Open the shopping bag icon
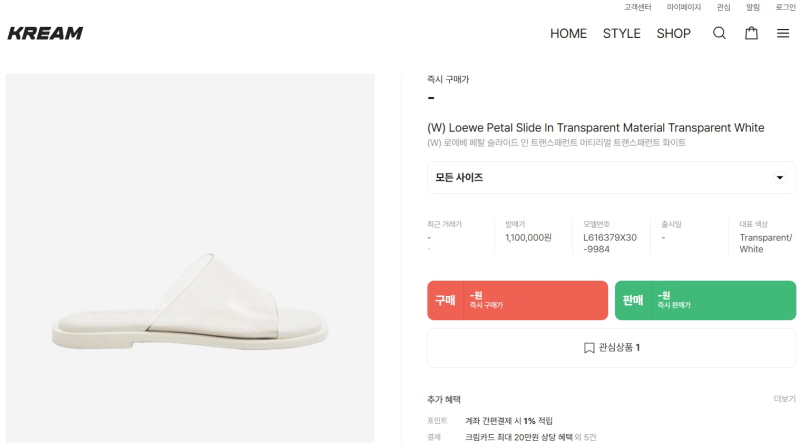The image size is (800, 444). click(x=751, y=33)
